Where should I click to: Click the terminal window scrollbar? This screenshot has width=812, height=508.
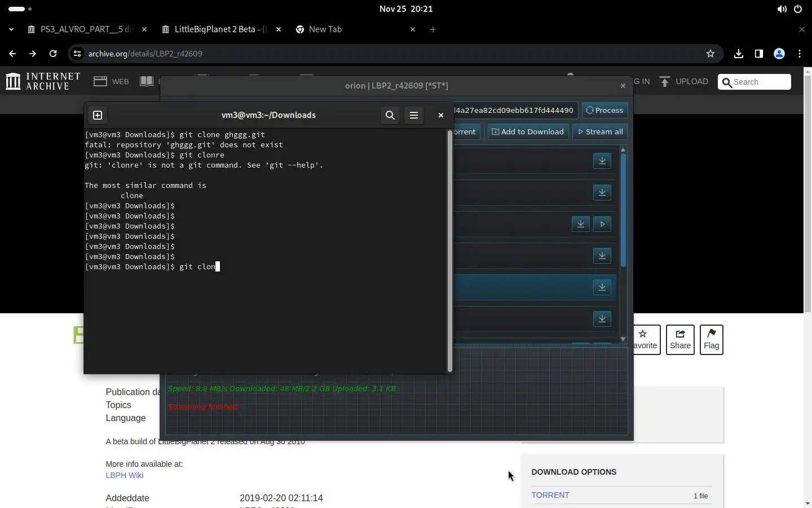pos(451,251)
